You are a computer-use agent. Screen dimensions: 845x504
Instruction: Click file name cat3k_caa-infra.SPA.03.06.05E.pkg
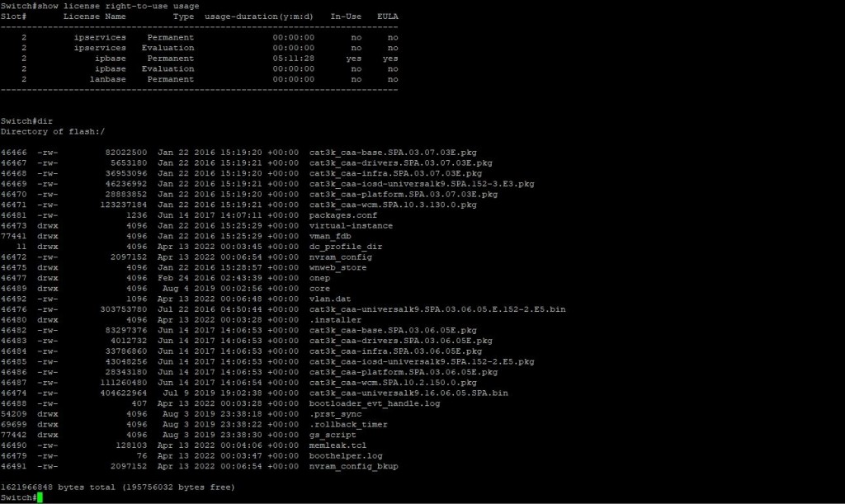tap(395, 351)
